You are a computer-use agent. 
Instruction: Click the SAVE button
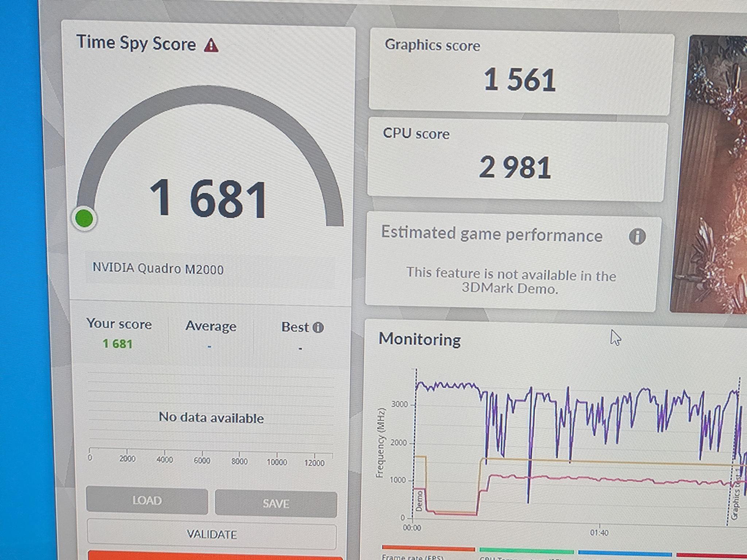pos(276,503)
